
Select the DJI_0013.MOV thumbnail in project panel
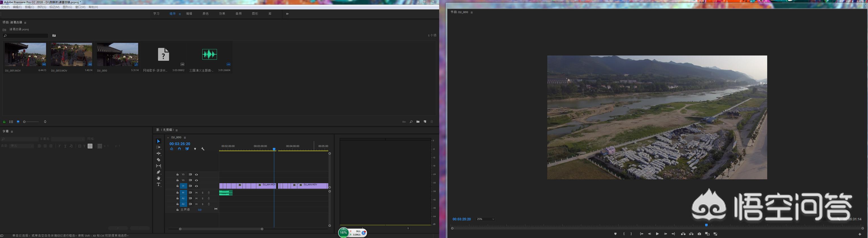coord(71,54)
